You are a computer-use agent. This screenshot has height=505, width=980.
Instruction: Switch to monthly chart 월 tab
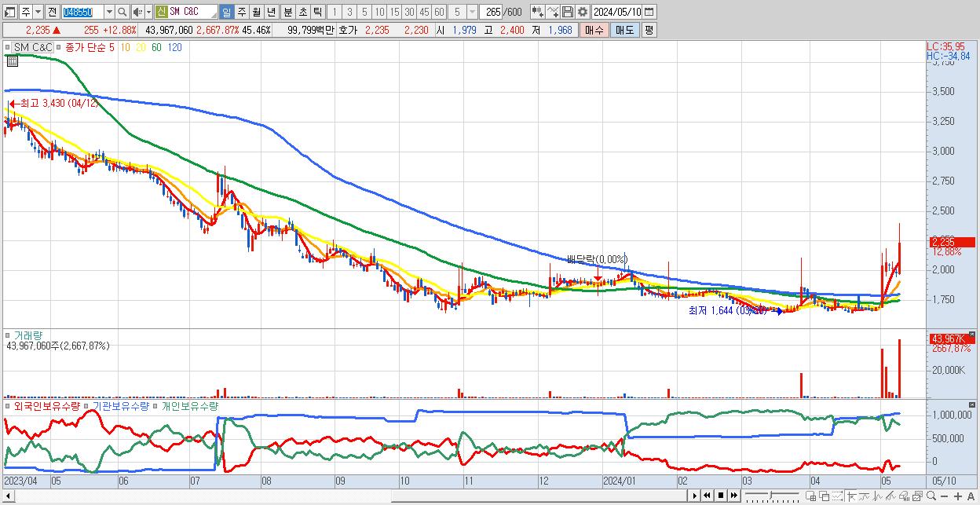point(256,12)
